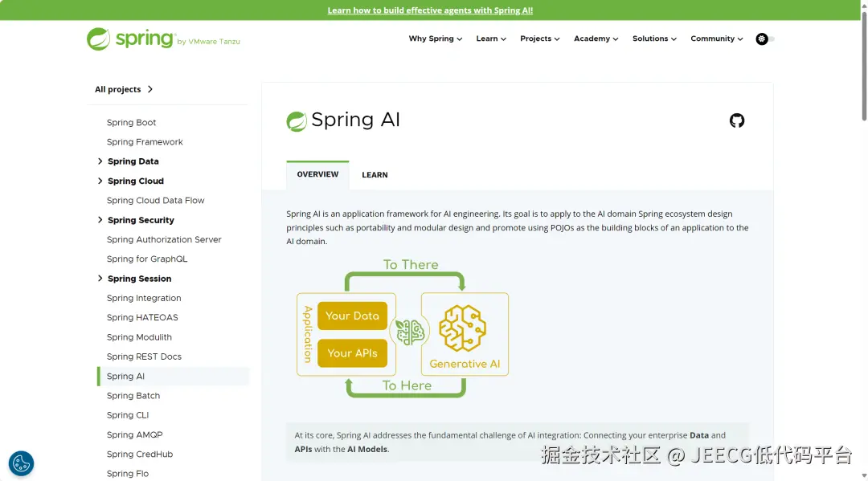The width and height of the screenshot is (868, 481).
Task: Expand the Spring Security tree item
Action: 100,220
